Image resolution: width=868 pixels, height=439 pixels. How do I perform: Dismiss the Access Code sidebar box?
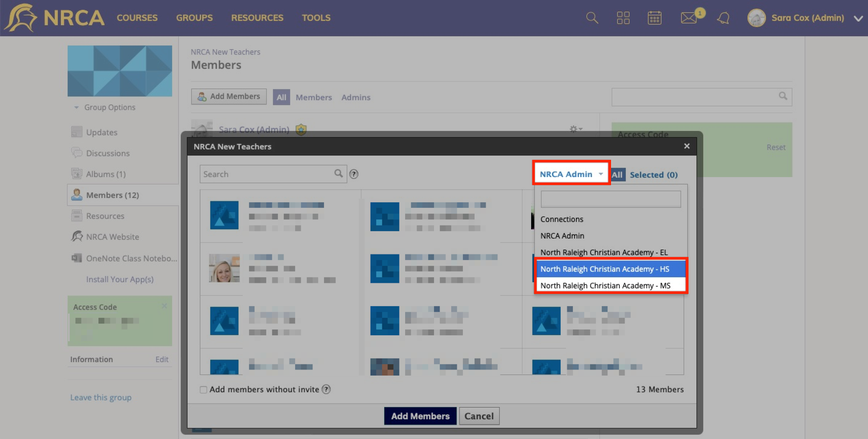coord(164,306)
